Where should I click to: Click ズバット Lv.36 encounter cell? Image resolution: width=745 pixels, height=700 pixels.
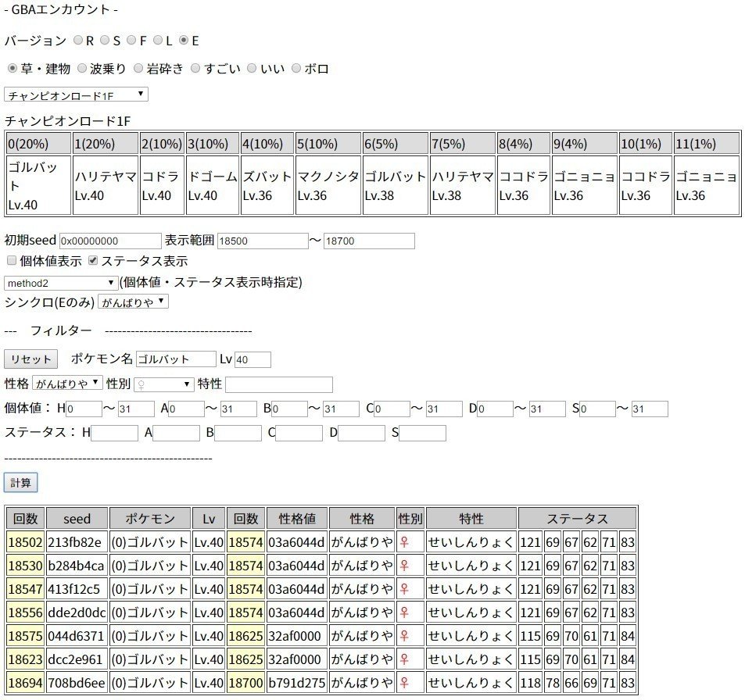(267, 185)
